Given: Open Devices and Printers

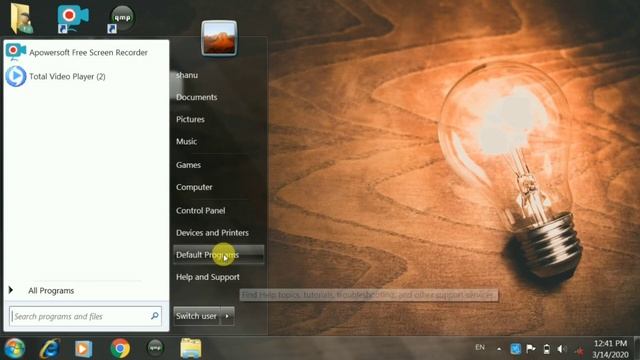Looking at the screenshot, I should (212, 233).
